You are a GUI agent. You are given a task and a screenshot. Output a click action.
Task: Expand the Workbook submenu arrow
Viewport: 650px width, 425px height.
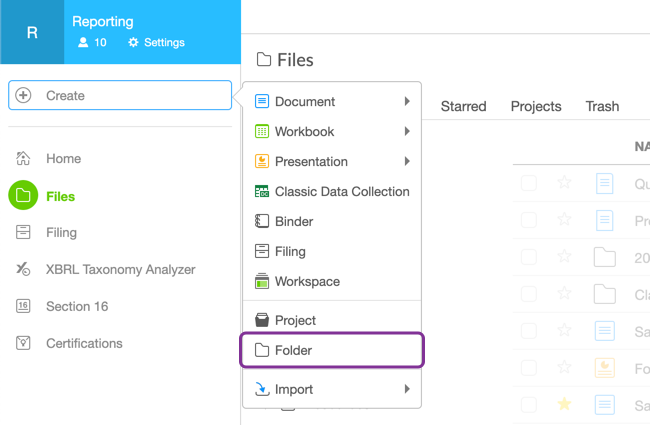(x=407, y=132)
